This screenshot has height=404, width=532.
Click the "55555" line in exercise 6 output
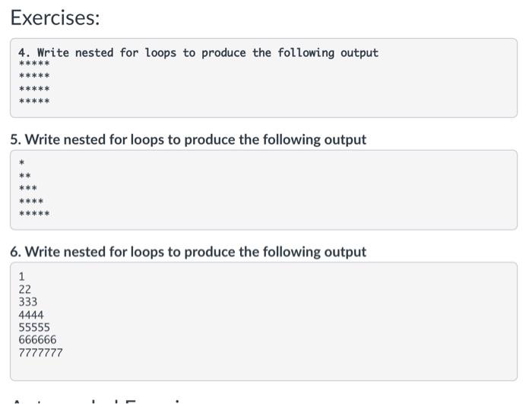pyautogui.click(x=34, y=327)
